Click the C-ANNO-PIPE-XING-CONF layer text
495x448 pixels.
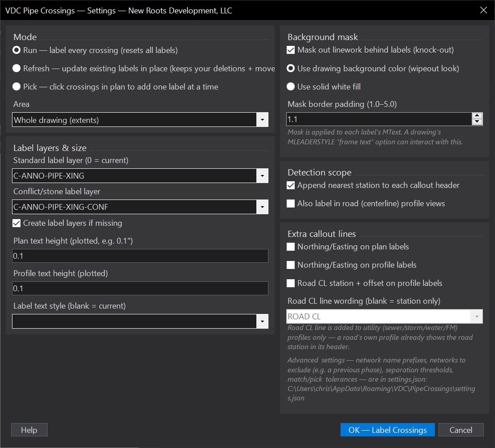pos(61,207)
